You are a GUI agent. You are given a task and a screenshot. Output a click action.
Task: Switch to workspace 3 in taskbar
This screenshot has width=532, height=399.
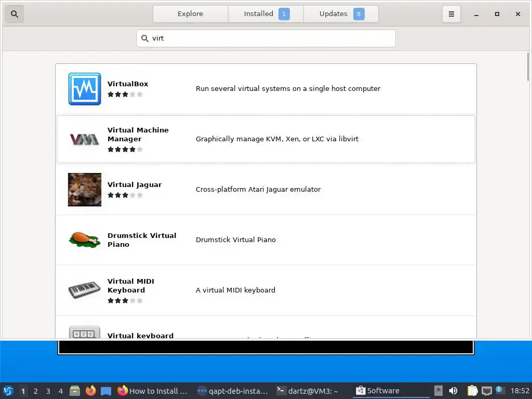pyautogui.click(x=48, y=391)
